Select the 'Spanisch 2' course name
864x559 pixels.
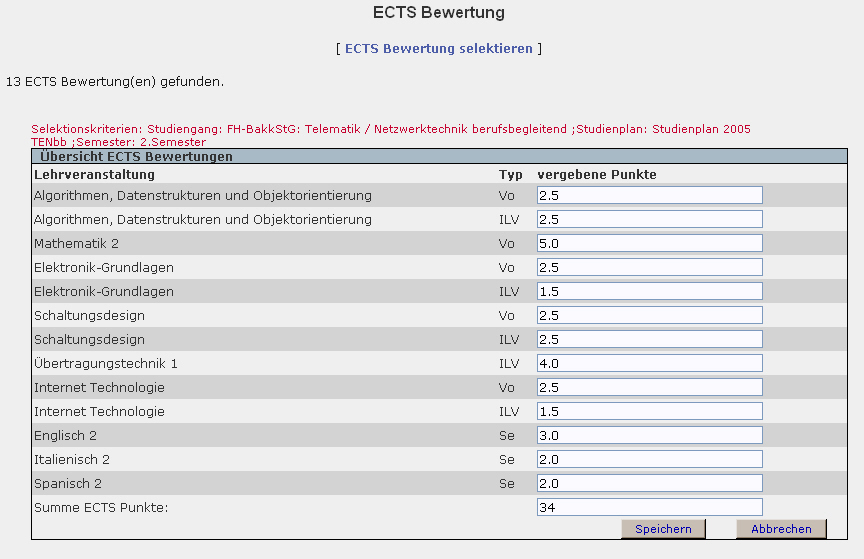(x=68, y=483)
